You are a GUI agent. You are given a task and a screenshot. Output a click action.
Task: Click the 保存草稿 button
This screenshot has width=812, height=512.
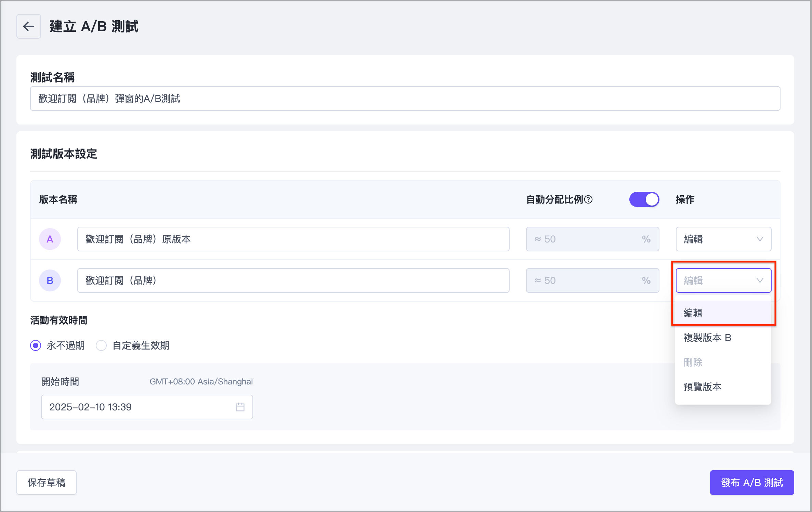(x=47, y=483)
